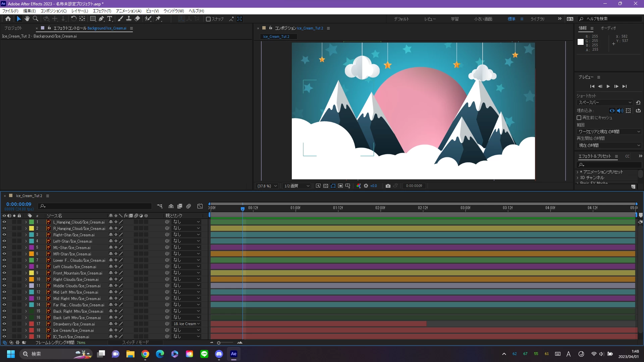The height and width of the screenshot is (362, 644).
Task: Open the 1/2 resolution quality dropdown
Action: click(x=297, y=186)
